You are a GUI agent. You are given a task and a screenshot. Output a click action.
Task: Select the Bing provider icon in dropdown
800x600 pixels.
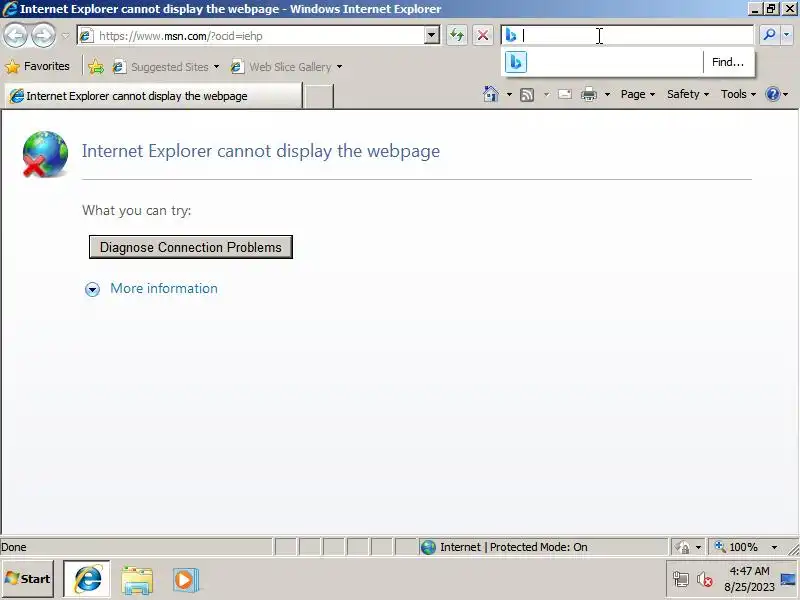pos(516,62)
